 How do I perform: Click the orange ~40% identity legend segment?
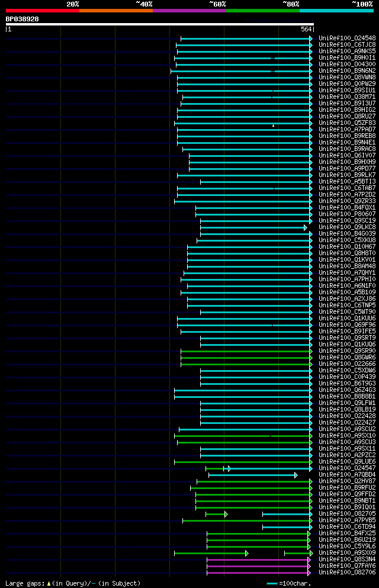116,11
